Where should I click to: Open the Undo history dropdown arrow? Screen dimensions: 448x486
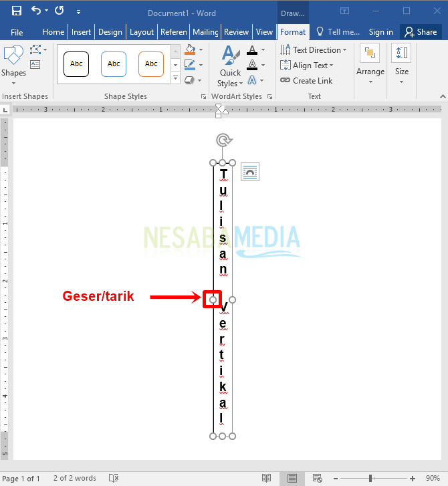pyautogui.click(x=47, y=11)
